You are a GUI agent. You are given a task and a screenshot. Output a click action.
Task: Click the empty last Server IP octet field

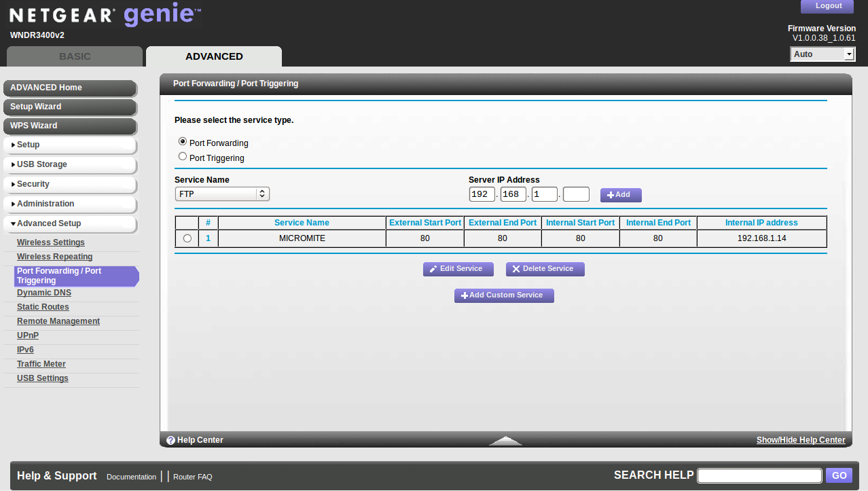(x=575, y=194)
